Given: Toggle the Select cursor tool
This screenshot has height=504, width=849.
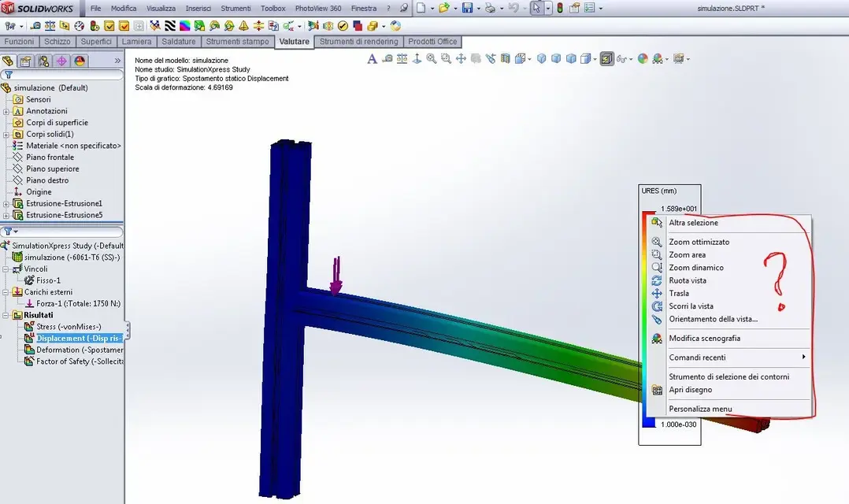Looking at the screenshot, I should click(x=536, y=8).
